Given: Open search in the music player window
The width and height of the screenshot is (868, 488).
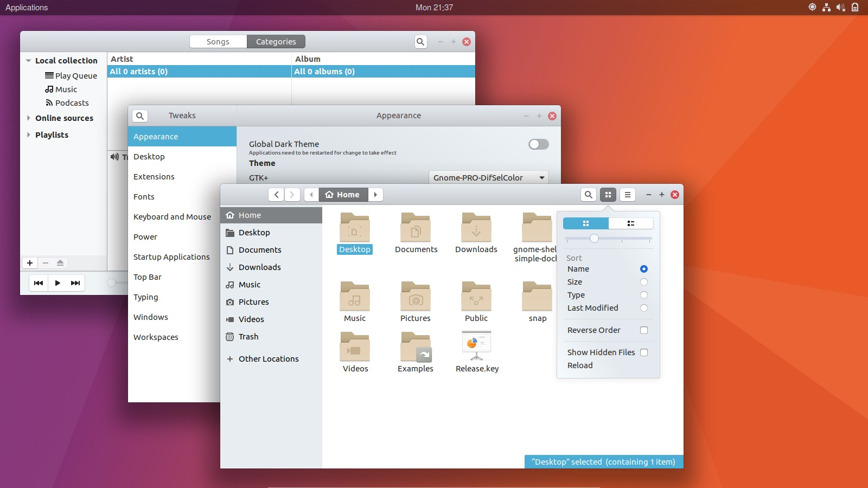Looking at the screenshot, I should [x=420, y=42].
